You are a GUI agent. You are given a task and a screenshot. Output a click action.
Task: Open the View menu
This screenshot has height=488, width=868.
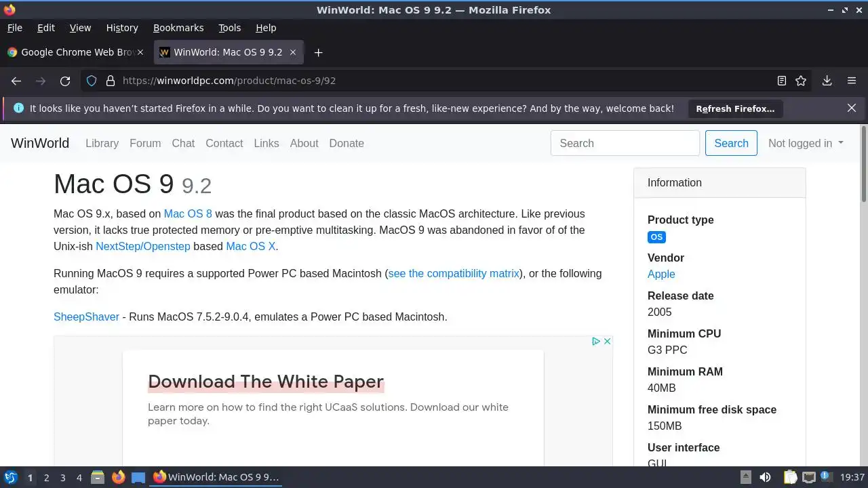coord(80,28)
